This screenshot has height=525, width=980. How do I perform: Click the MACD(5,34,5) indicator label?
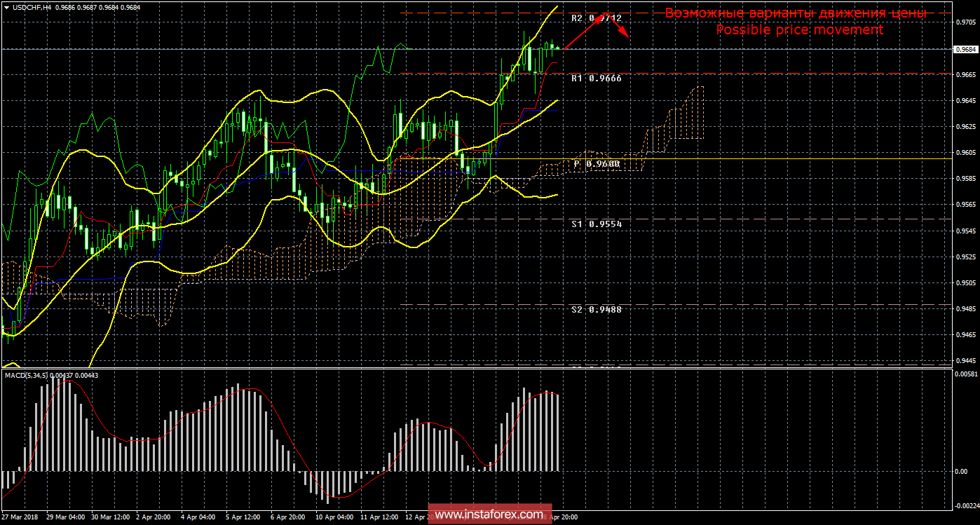coord(27,376)
